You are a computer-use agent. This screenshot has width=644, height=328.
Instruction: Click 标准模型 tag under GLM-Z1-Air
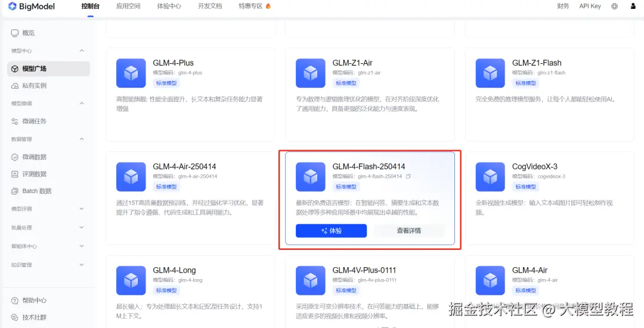[346, 83]
